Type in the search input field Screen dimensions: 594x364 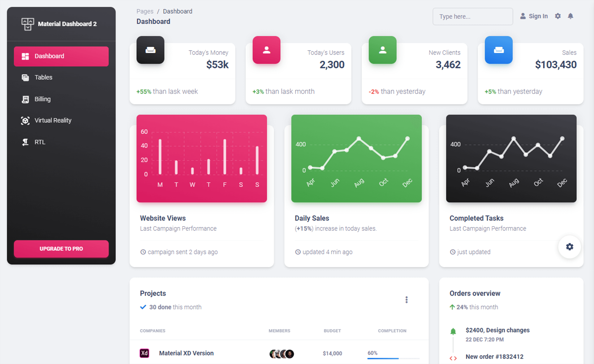click(472, 16)
